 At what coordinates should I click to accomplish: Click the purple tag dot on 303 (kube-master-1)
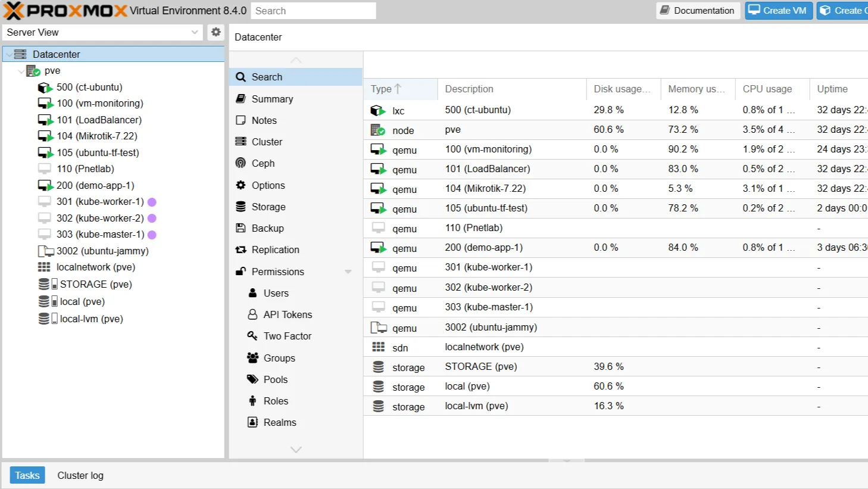click(x=152, y=235)
